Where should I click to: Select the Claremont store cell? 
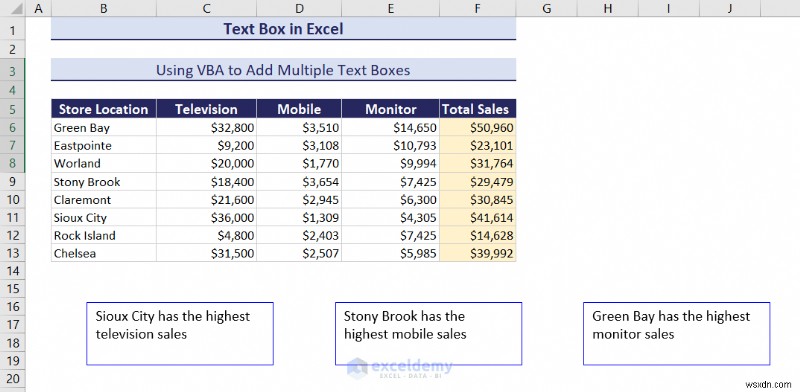[104, 200]
